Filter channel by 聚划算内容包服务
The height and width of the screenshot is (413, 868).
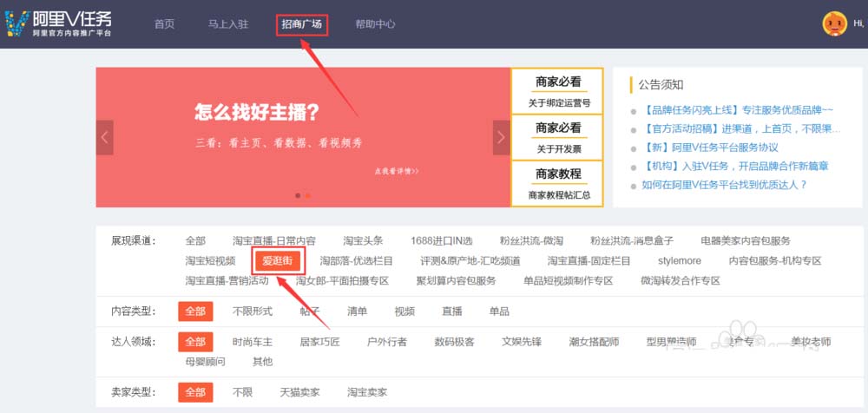(x=457, y=281)
